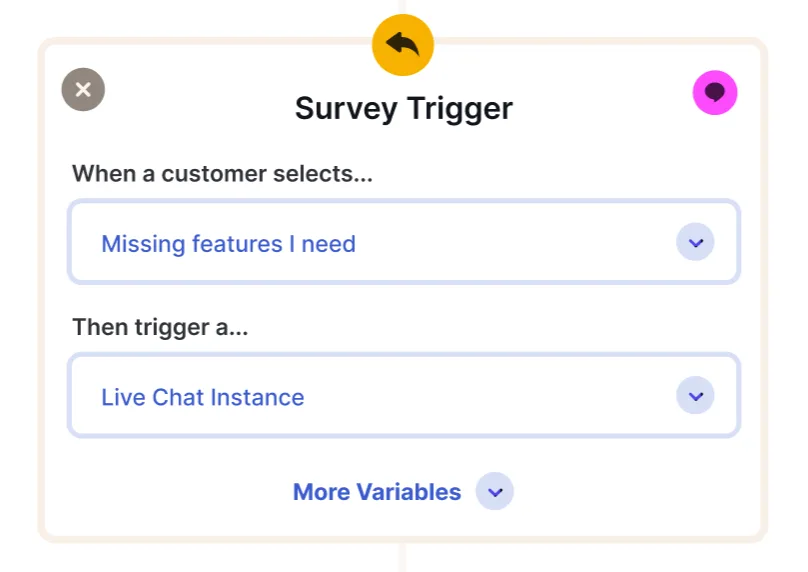Click the Survey Trigger title
808x572 pixels.
tap(403, 109)
